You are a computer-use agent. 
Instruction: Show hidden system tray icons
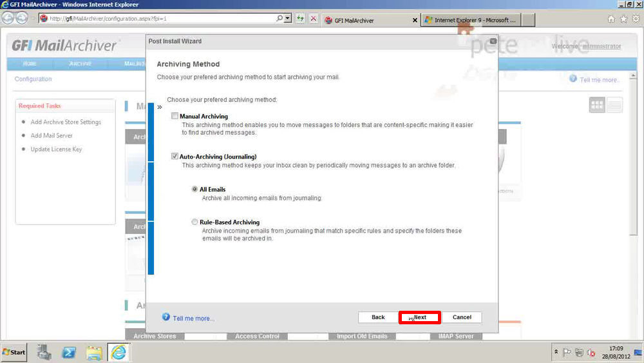[556, 352]
